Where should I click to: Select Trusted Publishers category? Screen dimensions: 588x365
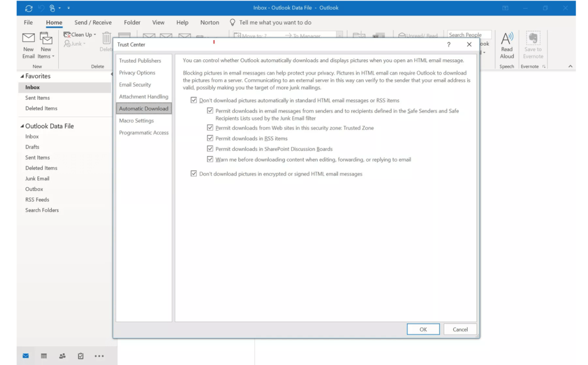tap(144, 60)
